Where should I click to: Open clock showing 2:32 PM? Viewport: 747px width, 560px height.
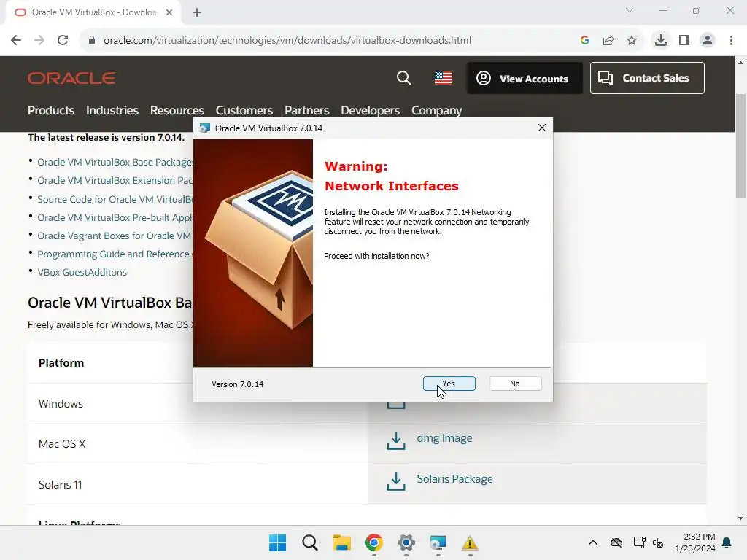tap(695, 542)
